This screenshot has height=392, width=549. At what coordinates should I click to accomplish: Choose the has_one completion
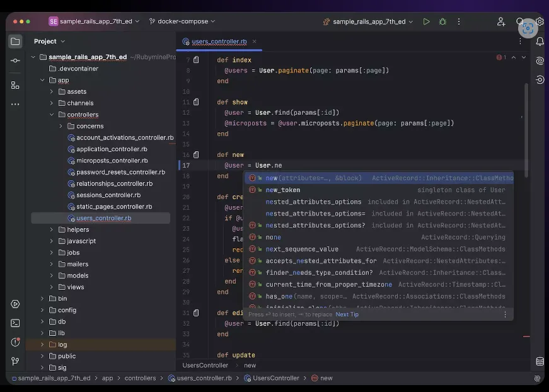click(380, 296)
